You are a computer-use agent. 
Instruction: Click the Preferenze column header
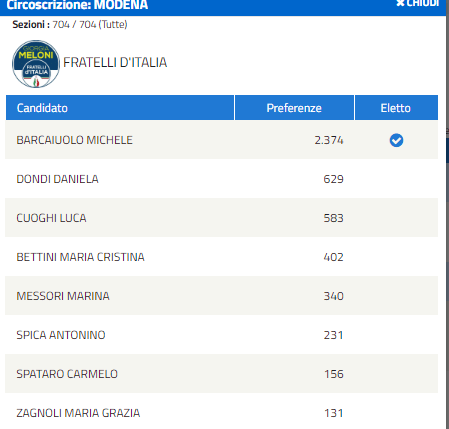point(294,108)
